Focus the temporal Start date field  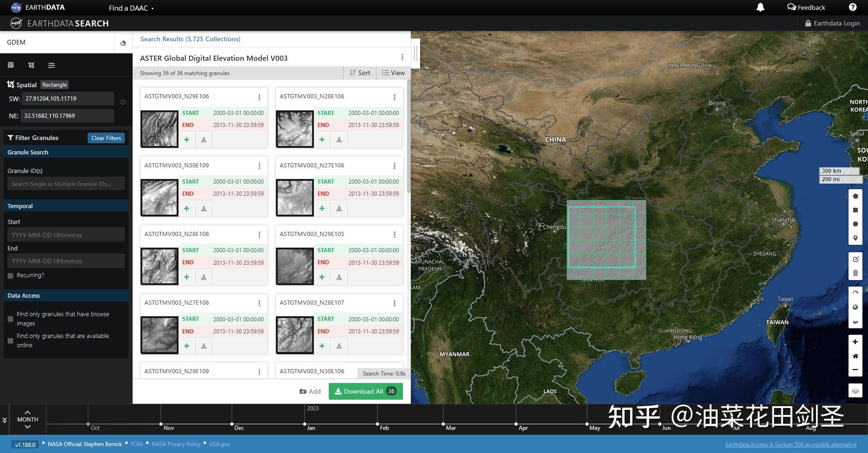[66, 235]
